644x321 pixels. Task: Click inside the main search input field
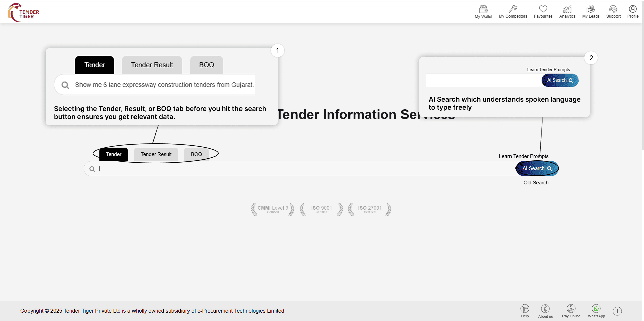click(x=302, y=169)
